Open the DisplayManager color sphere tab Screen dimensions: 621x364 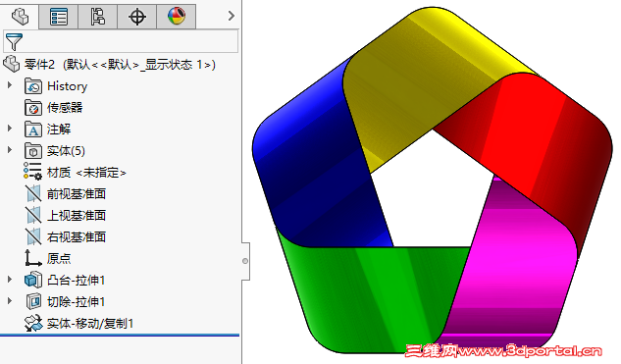177,17
